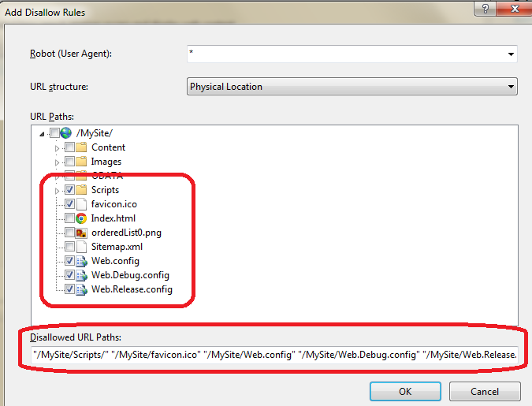Click the Disallowed URL Paths label
This screenshot has height=406, width=532.
click(x=76, y=337)
